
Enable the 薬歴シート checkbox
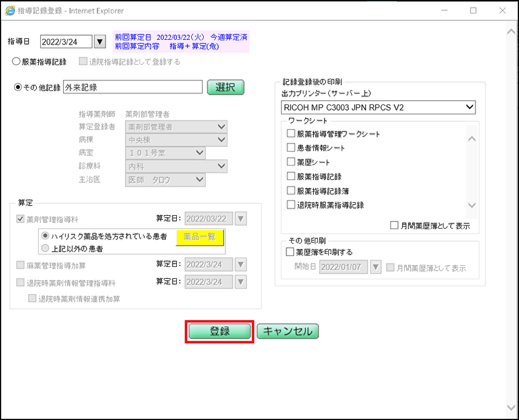[291, 161]
